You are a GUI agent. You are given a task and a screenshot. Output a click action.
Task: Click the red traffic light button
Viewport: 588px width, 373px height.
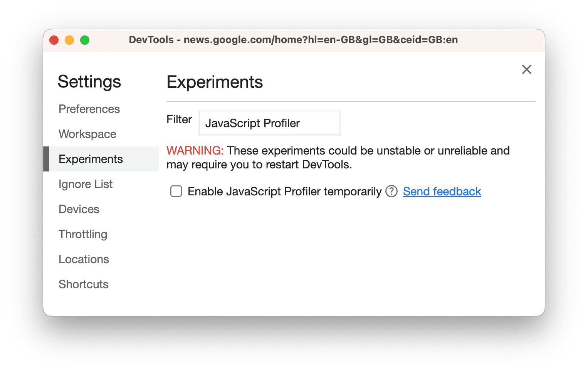(x=54, y=40)
